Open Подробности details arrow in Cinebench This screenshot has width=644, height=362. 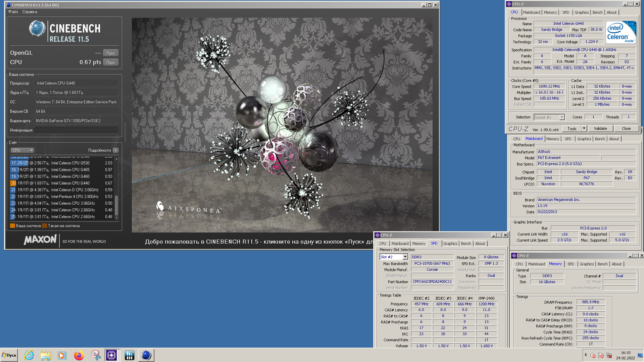click(116, 150)
